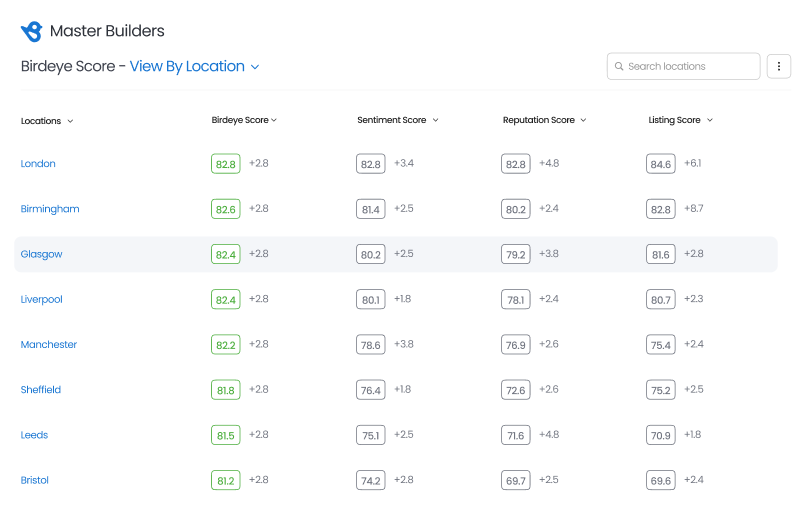Click Liverpool's Birdeye Score 82.4 badge
Viewport: 812px width, 524px height.
226,299
